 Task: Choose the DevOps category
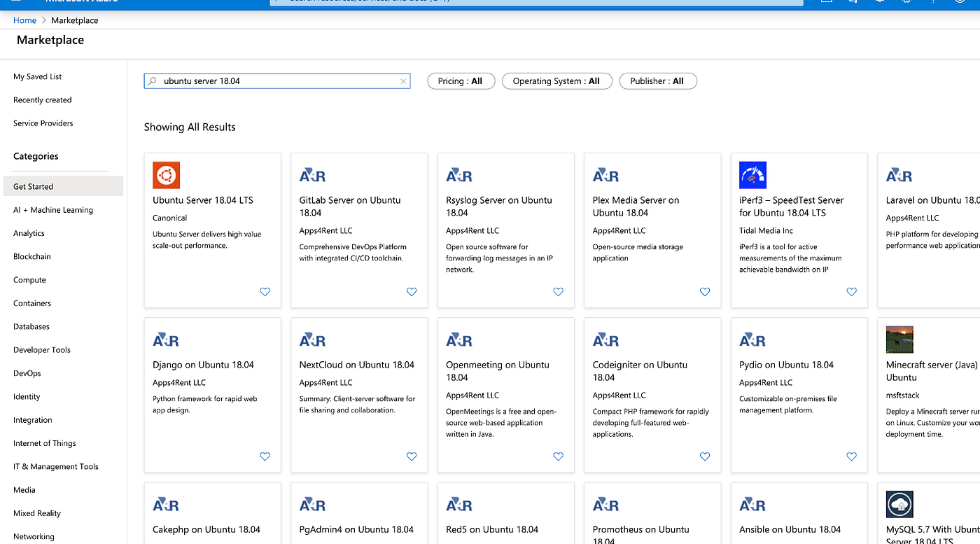tap(27, 373)
